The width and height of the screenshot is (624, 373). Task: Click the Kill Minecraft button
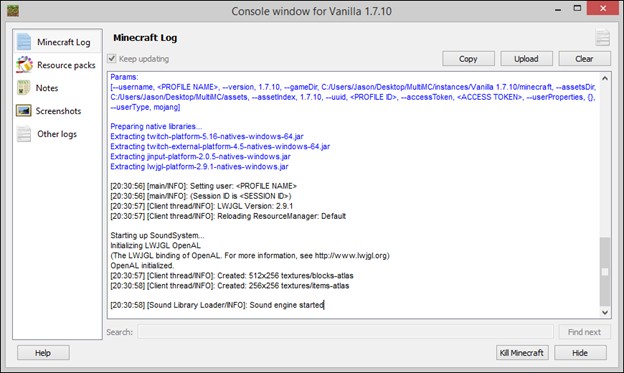[x=522, y=353]
